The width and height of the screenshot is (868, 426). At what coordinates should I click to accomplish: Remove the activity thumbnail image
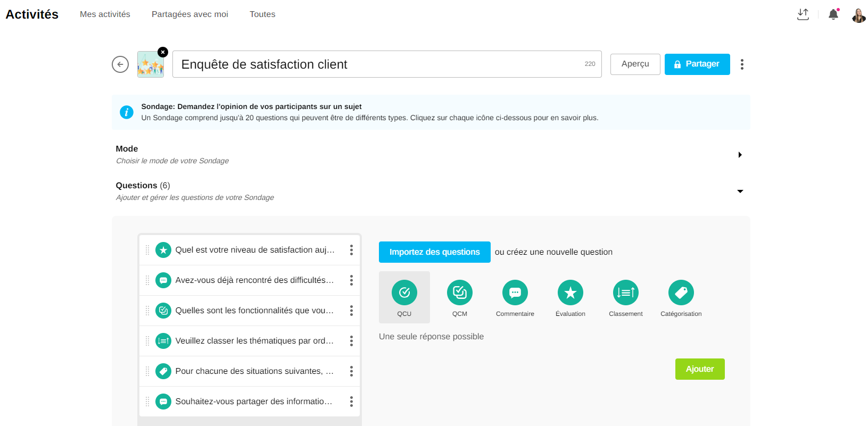[x=163, y=52]
